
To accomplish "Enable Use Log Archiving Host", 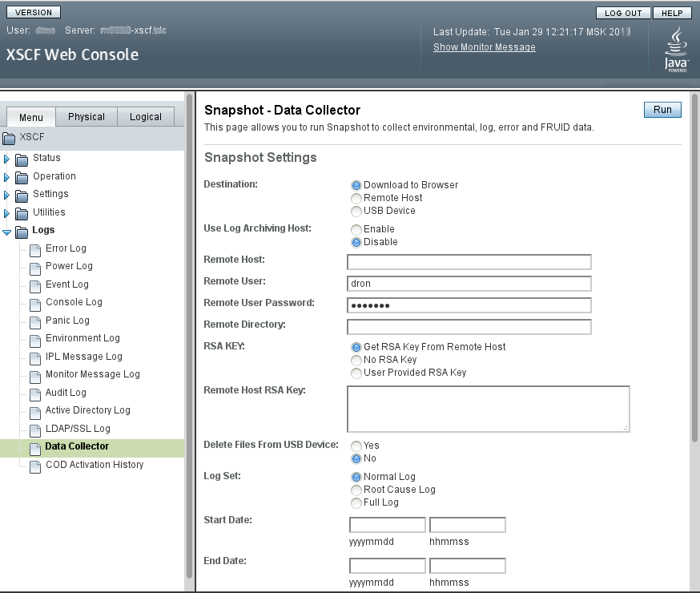I will click(356, 229).
